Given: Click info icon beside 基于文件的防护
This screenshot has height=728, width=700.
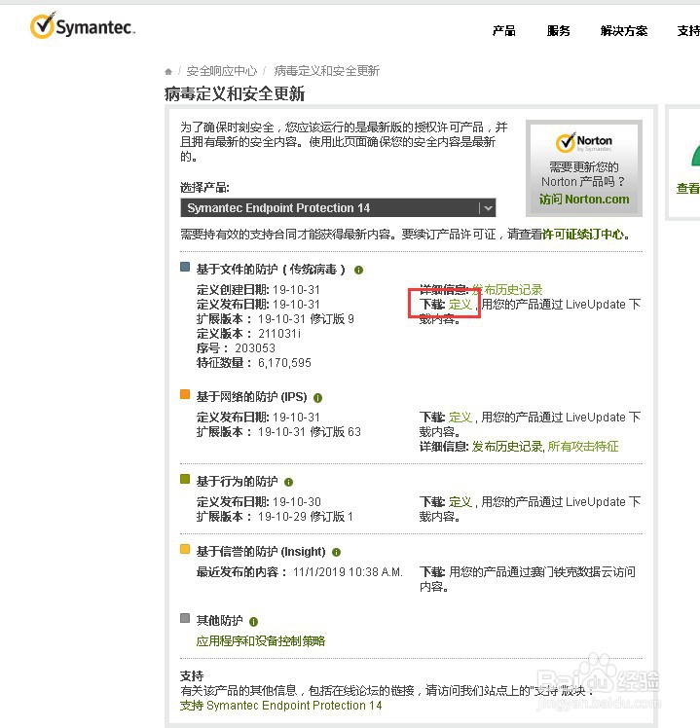Looking at the screenshot, I should [358, 270].
